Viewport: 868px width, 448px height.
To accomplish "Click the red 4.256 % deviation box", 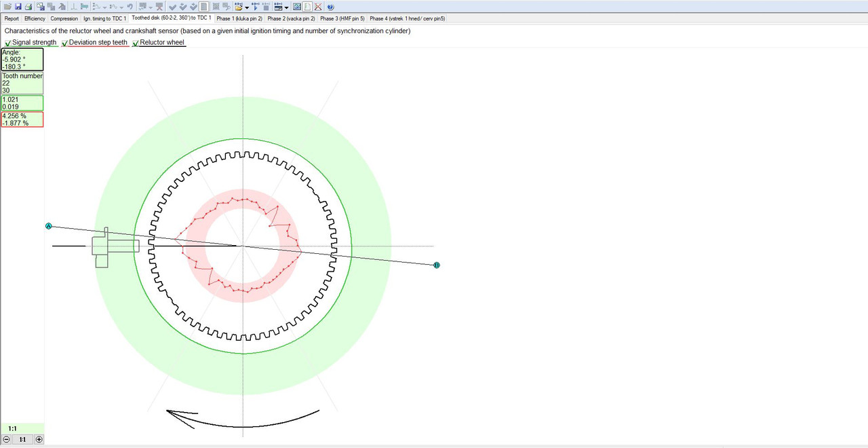I will coord(22,119).
